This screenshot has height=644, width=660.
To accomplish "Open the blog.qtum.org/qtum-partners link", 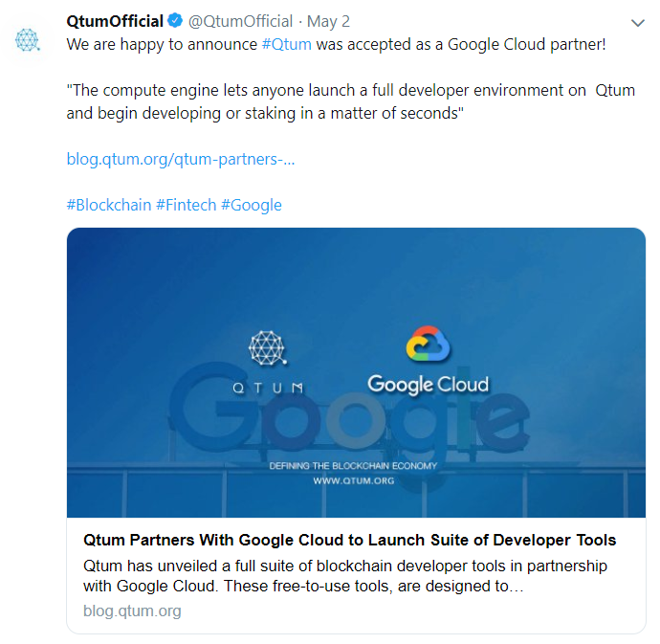I will pos(181,159).
